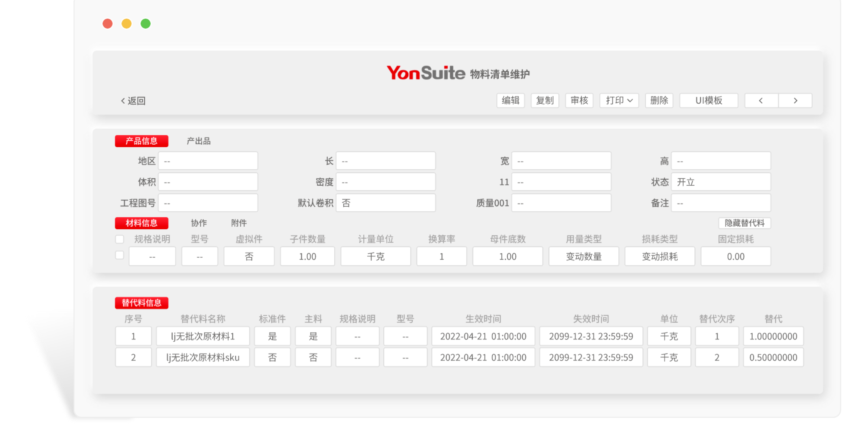Open the 附件 attachments tab
868x446 pixels.
(239, 223)
